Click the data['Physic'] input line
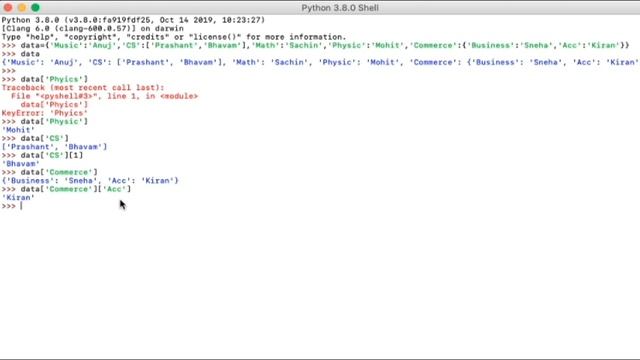This screenshot has height=360, width=640. tap(45, 122)
